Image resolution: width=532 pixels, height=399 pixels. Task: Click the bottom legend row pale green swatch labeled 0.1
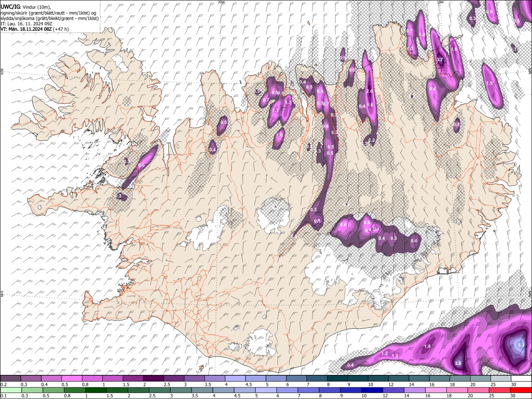[x=11, y=390]
